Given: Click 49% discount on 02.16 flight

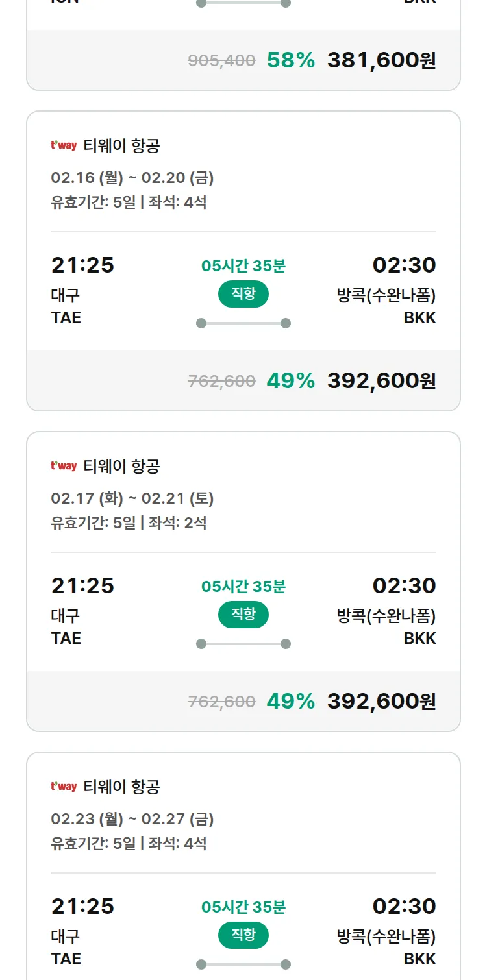Looking at the screenshot, I should click(x=290, y=381).
